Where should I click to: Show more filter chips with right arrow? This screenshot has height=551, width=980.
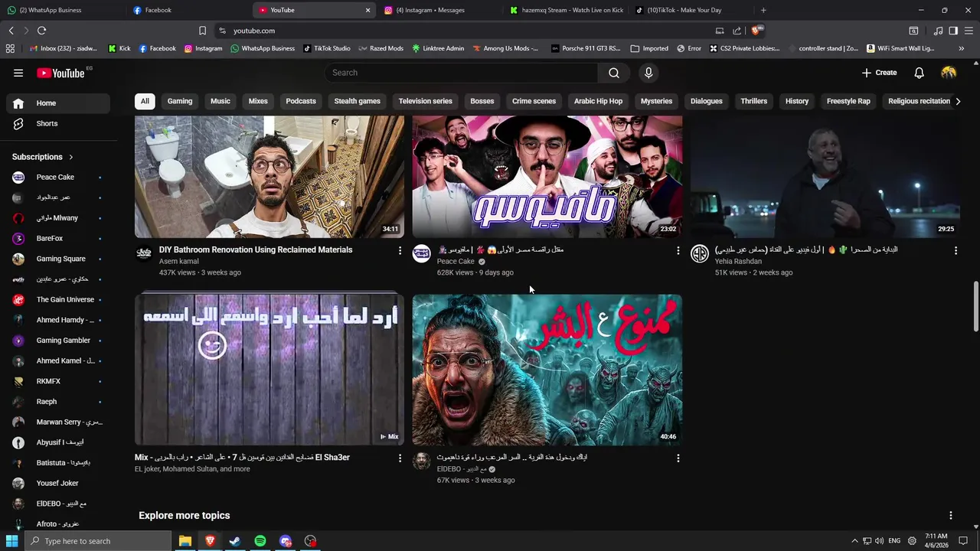(957, 101)
